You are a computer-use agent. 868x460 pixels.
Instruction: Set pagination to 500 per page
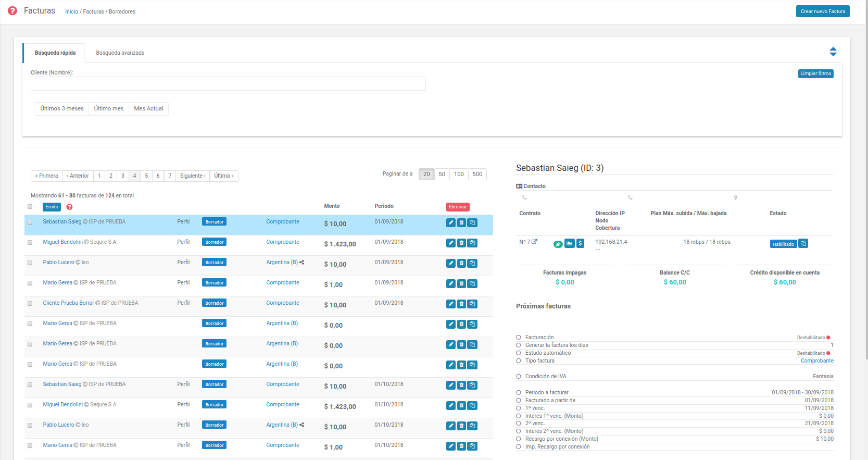[x=477, y=174]
